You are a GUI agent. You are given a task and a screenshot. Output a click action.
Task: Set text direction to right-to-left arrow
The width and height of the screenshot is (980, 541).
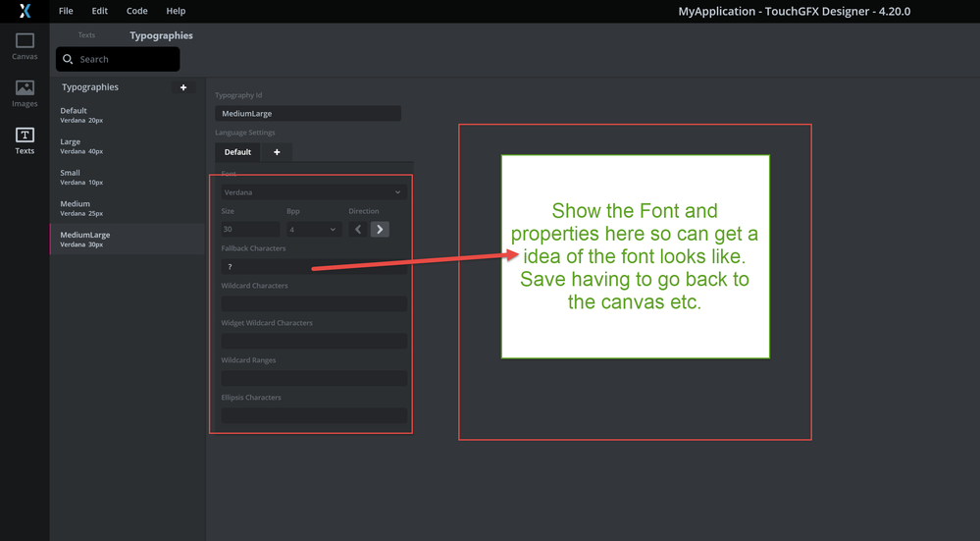tap(358, 230)
